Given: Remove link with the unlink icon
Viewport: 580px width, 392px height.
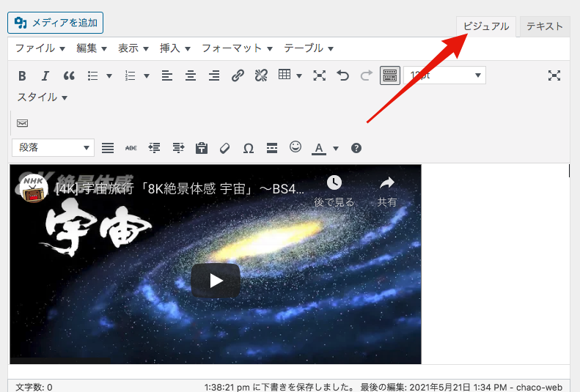Looking at the screenshot, I should (261, 75).
